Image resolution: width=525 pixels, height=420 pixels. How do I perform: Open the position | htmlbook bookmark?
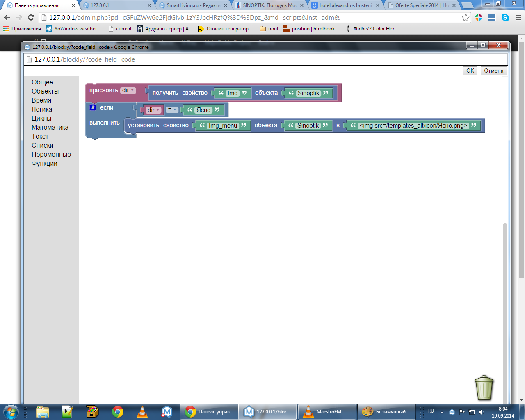(x=312, y=29)
